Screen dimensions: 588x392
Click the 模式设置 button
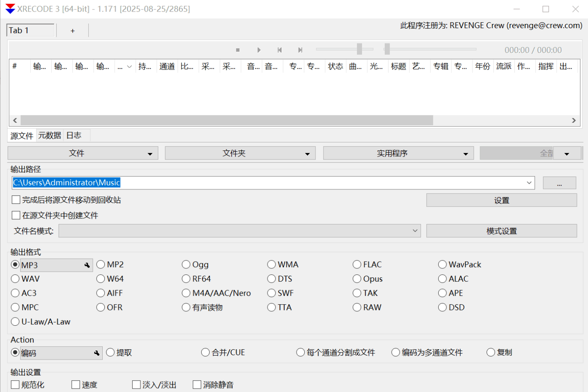[501, 231]
